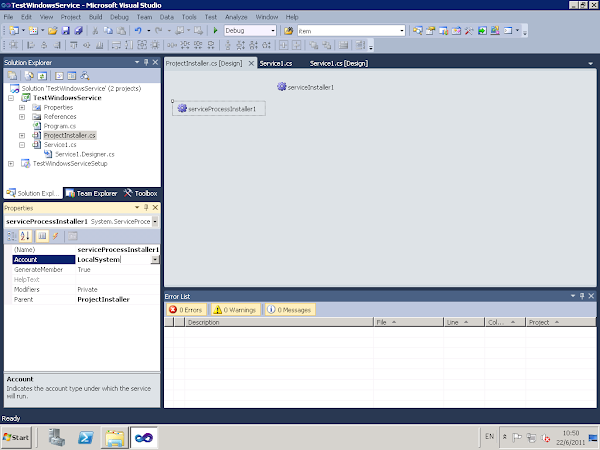This screenshot has height=450, width=600.
Task: Select the serviceProcessInstaller1 component
Action: [x=218, y=109]
